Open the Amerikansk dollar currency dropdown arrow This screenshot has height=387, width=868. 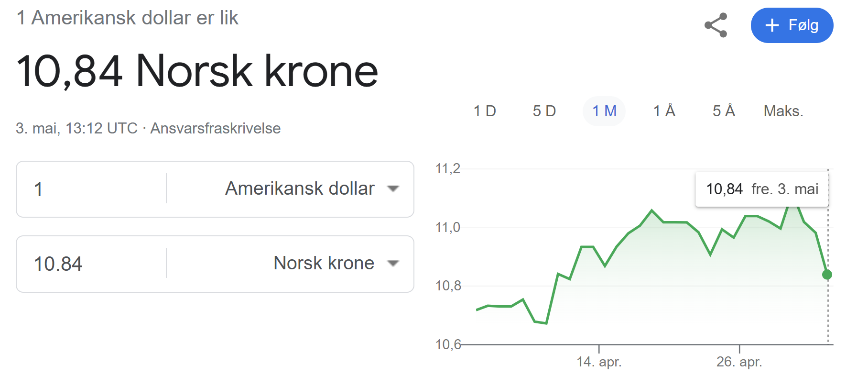pos(393,189)
